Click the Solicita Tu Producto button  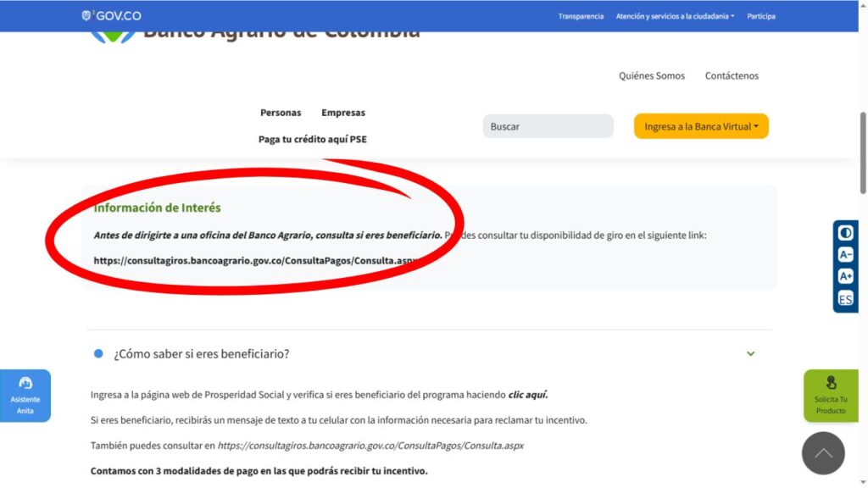[831, 395]
